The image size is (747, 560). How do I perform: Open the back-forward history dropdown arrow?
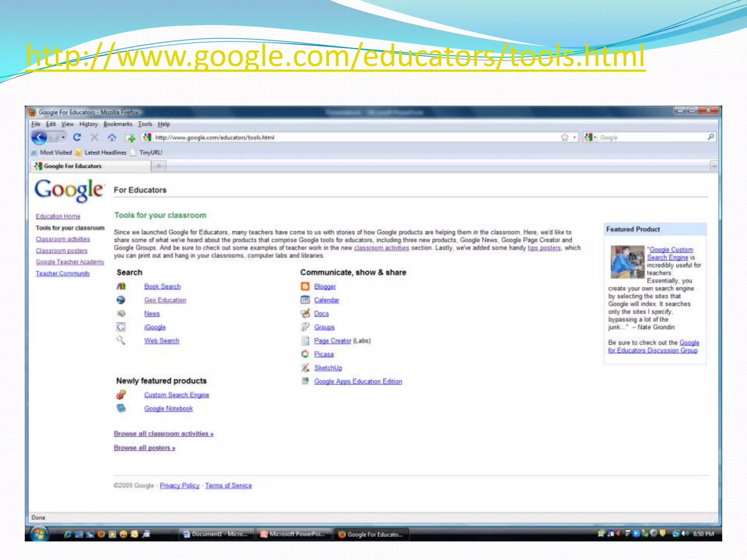[x=63, y=138]
